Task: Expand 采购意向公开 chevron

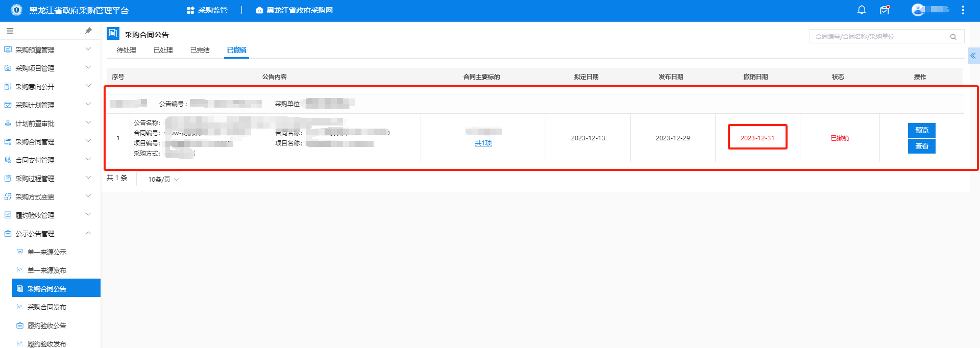Action: (x=88, y=86)
